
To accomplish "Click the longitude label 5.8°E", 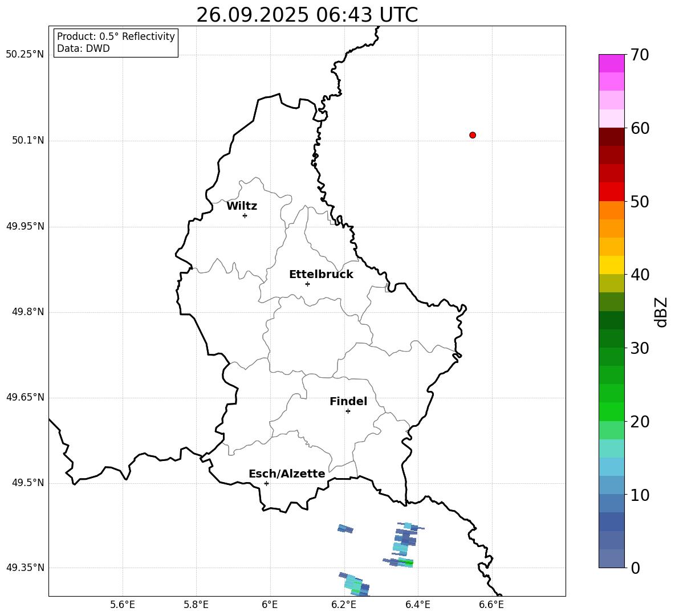I will [x=196, y=605].
